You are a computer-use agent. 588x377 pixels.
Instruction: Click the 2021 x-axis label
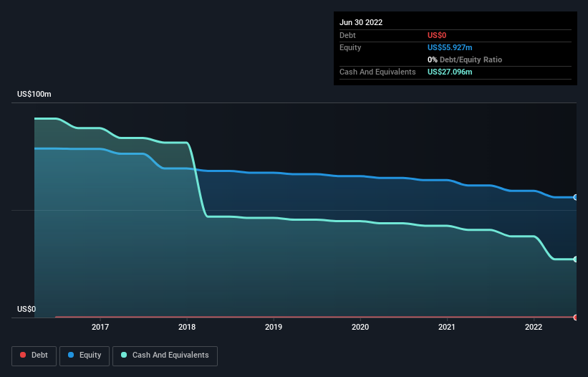point(447,327)
